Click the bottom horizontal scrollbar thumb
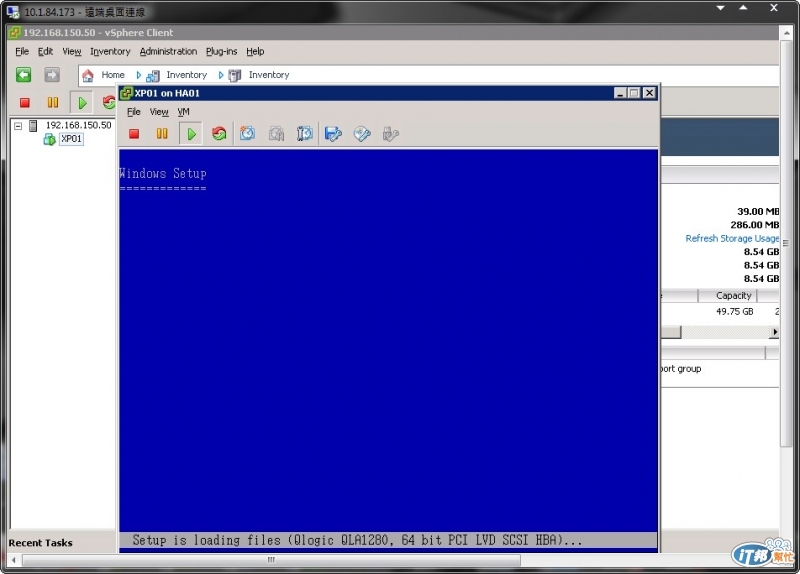800x574 pixels. pyautogui.click(x=271, y=560)
